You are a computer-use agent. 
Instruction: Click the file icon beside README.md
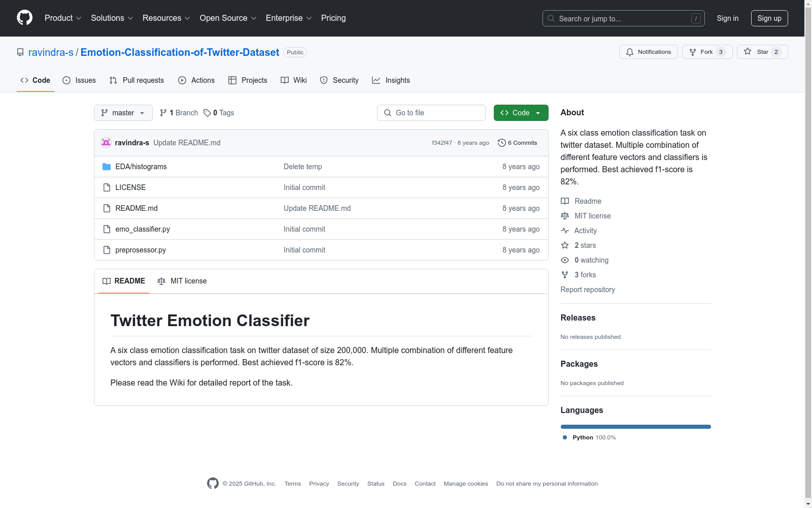point(107,208)
